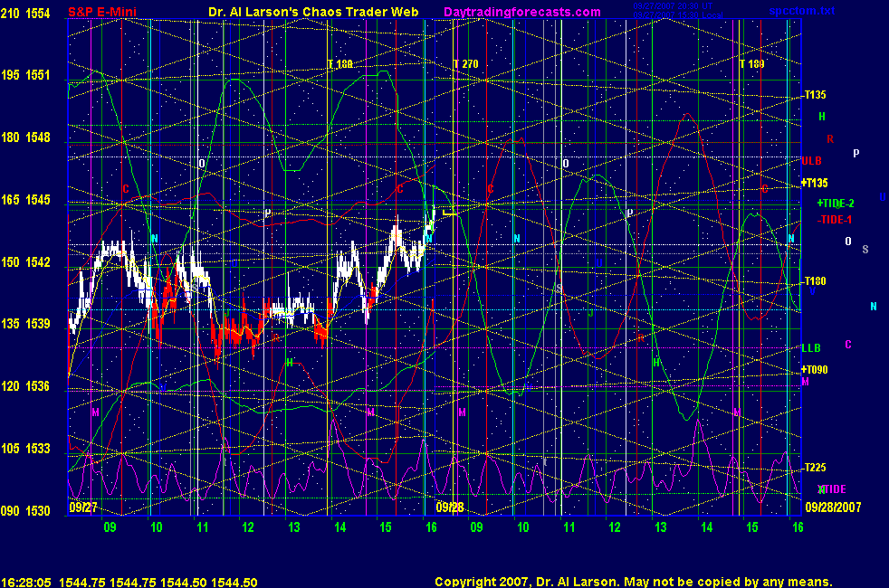Select the "090 1530" price axis label
Viewport: 889px width, 588px height.
[x=25, y=510]
